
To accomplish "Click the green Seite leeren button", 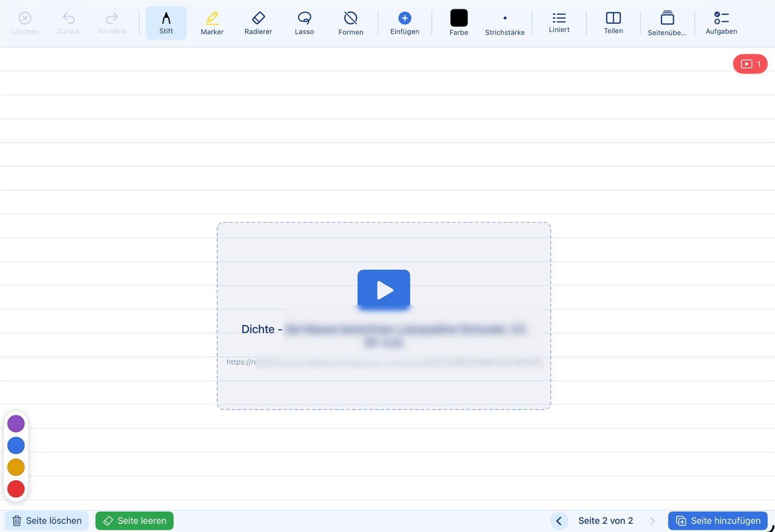I will click(134, 521).
